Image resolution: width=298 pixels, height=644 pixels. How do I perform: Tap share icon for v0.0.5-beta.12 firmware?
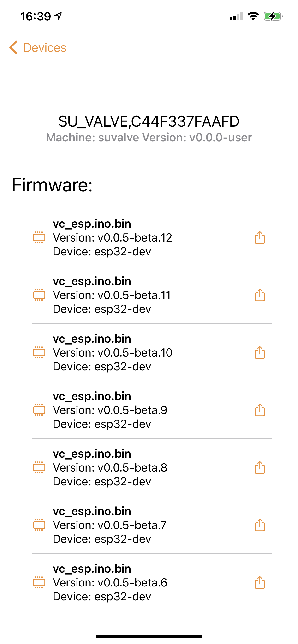[x=260, y=237]
